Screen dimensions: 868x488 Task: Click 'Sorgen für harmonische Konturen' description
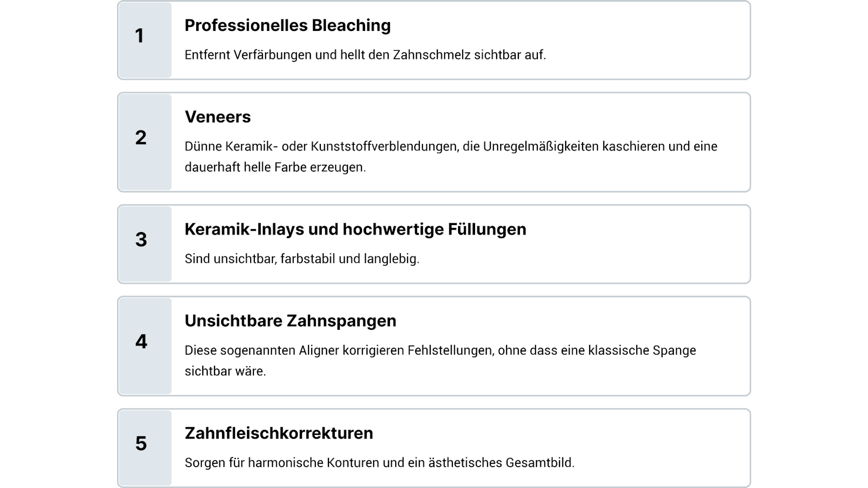[x=379, y=463]
